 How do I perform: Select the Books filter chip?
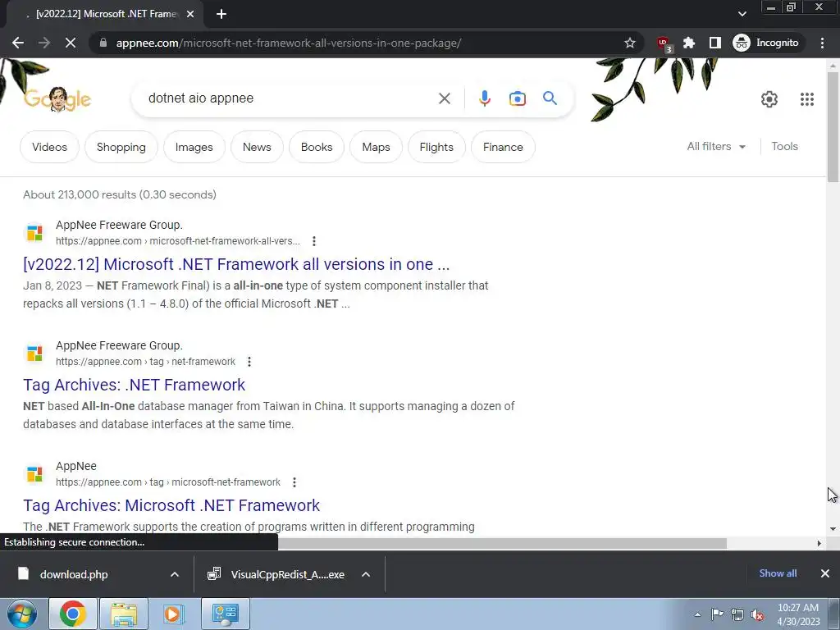coord(317,147)
